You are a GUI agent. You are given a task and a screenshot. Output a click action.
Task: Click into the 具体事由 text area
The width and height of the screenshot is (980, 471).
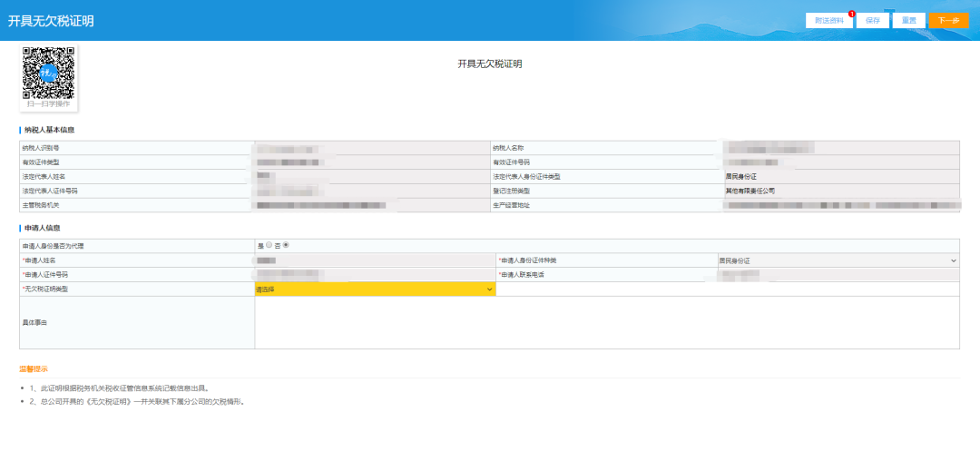pos(606,322)
